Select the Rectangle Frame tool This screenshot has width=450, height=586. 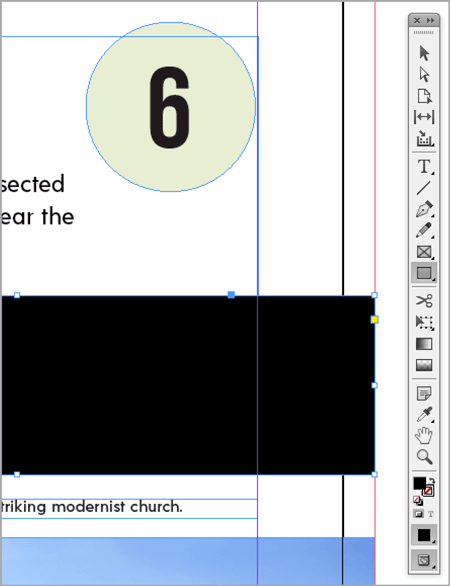coord(424,252)
